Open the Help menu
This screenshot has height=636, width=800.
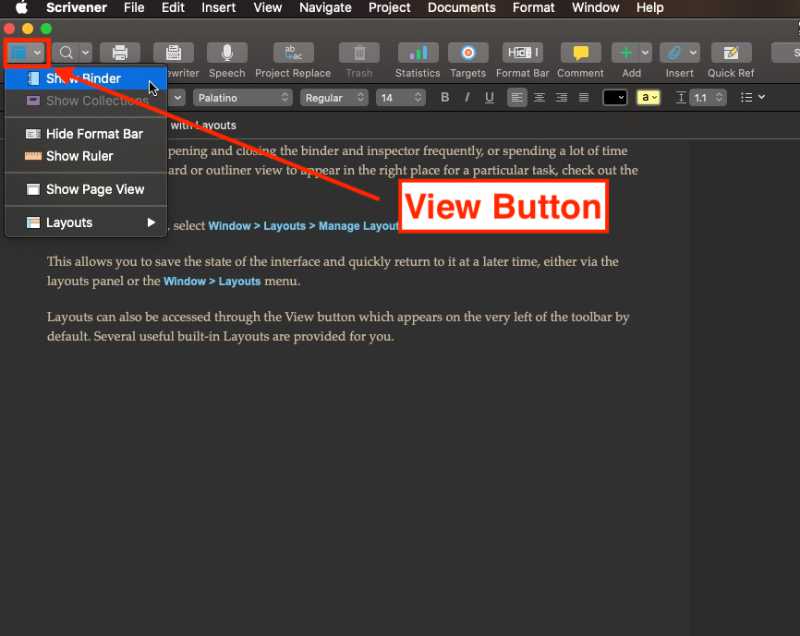pos(649,8)
